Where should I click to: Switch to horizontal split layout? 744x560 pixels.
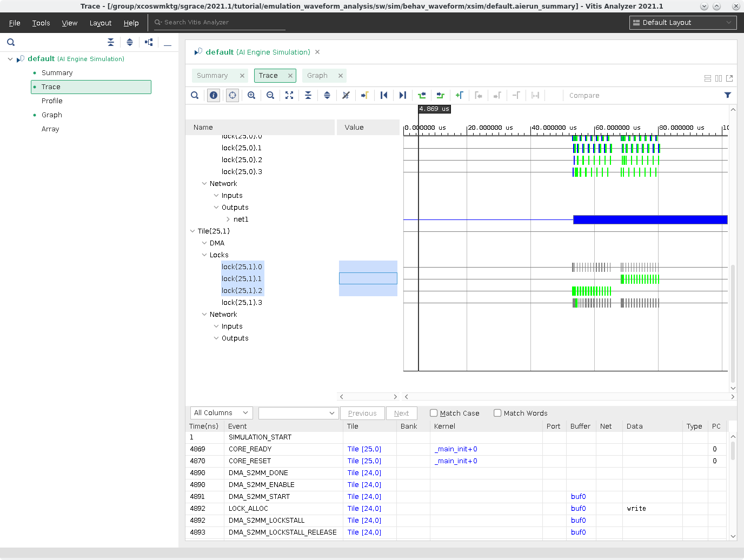pyautogui.click(x=708, y=78)
